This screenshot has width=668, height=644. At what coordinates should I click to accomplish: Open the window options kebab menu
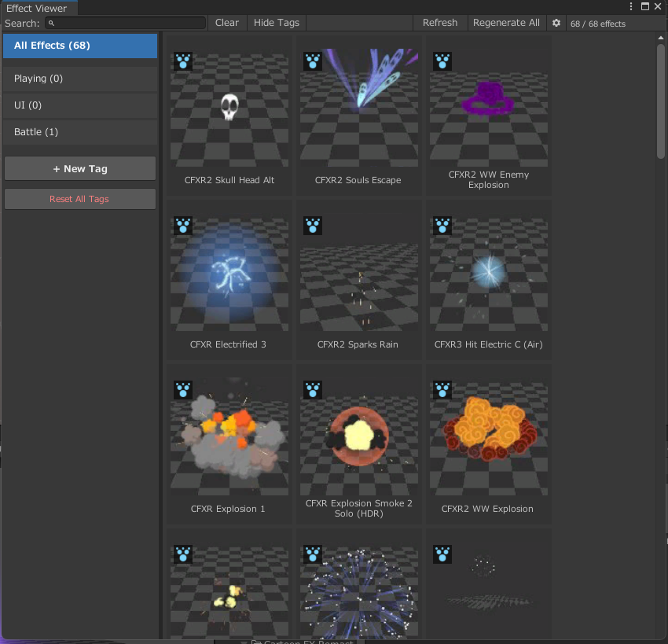(630, 7)
